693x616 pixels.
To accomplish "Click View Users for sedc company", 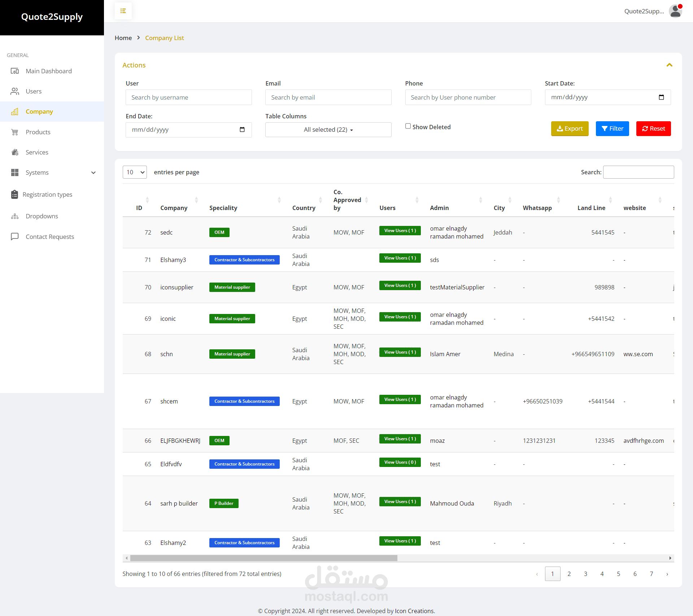I will tap(400, 231).
